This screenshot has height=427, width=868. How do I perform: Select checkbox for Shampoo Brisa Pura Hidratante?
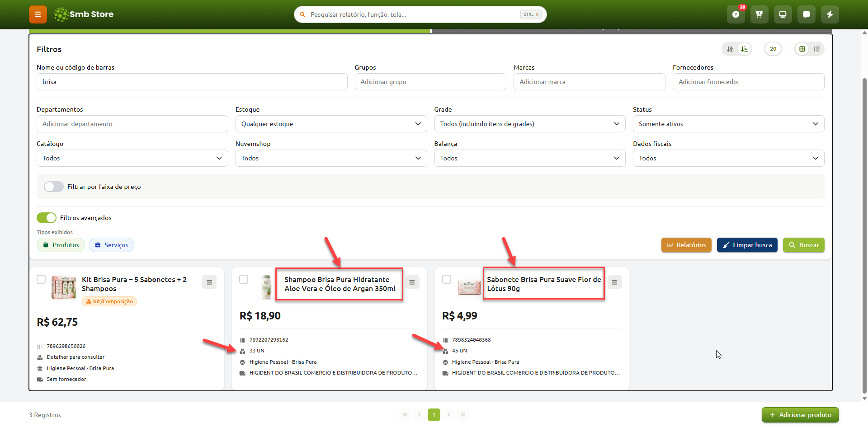(244, 279)
